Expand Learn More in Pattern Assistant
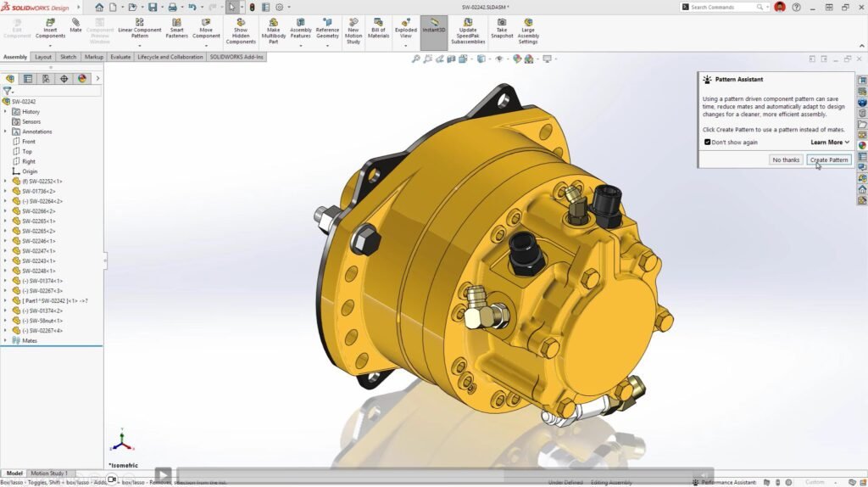The height and width of the screenshot is (487, 868). (830, 143)
